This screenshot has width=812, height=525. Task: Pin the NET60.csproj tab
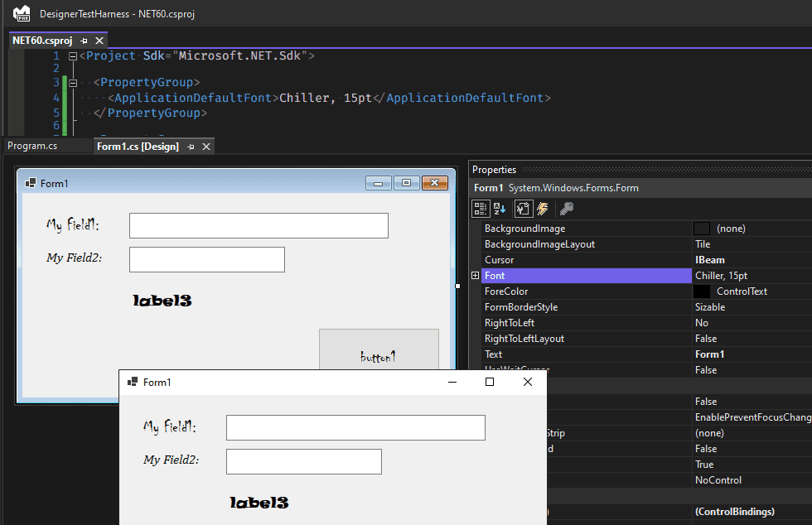pos(85,41)
